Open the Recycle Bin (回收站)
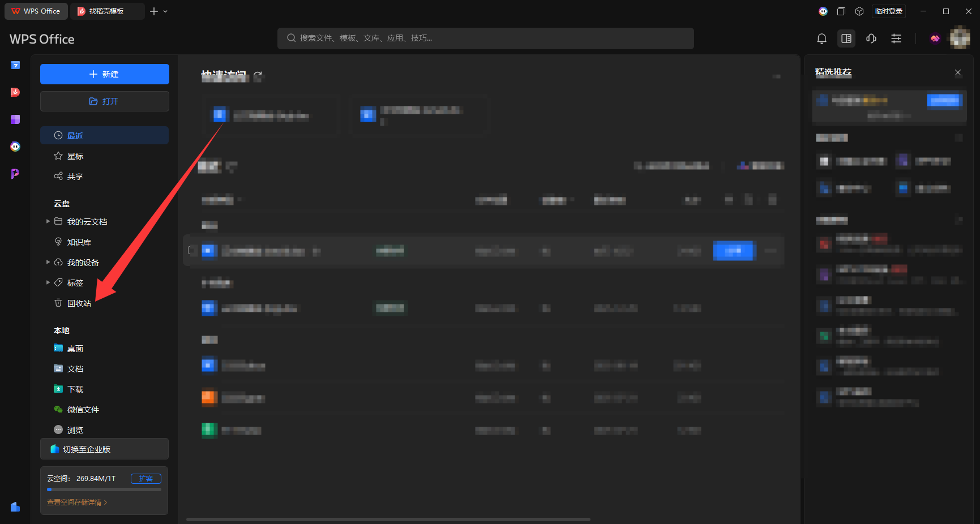 click(x=79, y=303)
